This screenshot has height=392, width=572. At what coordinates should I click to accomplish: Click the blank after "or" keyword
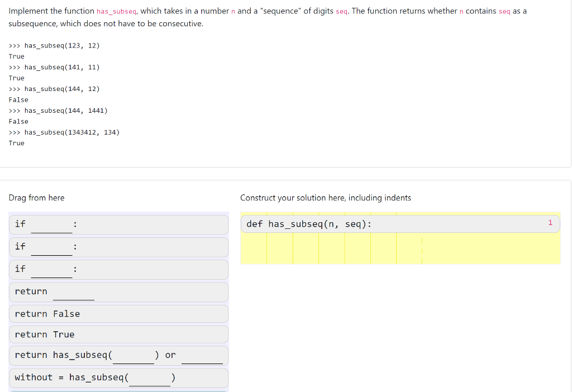click(x=202, y=357)
